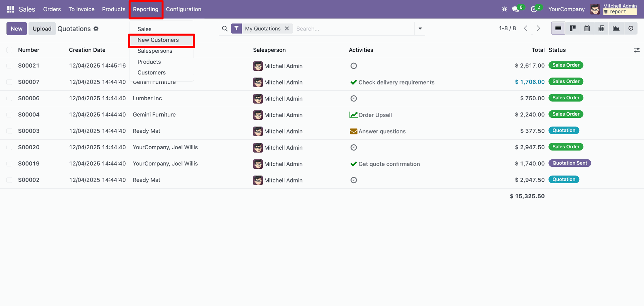The width and height of the screenshot is (644, 306).
Task: Switch to Calendar view
Action: click(587, 29)
